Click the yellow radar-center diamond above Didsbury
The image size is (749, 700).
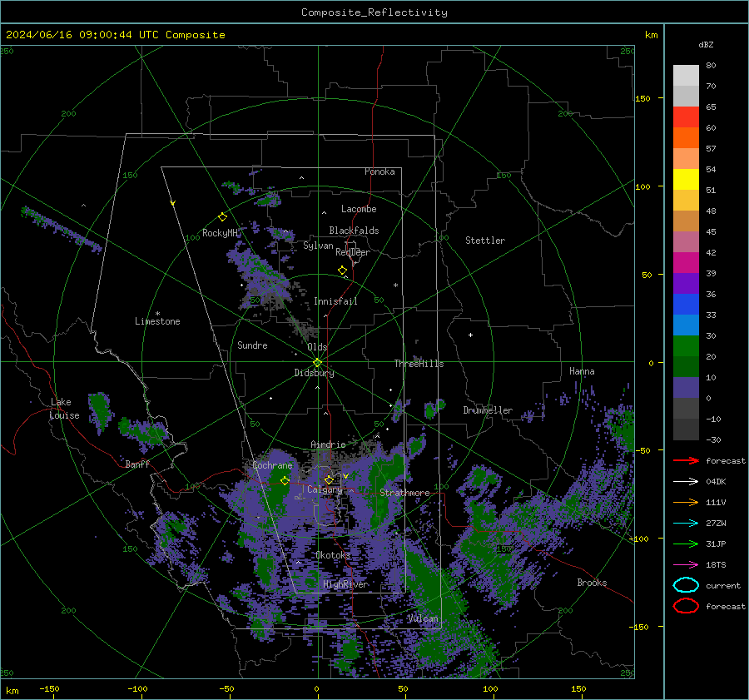(x=317, y=363)
